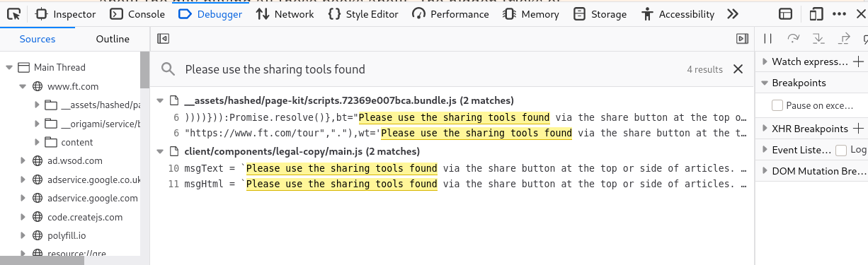Collapse scripts.72369e007bca.bundle.js results group
Screen dimensions: 868x265
point(161,101)
